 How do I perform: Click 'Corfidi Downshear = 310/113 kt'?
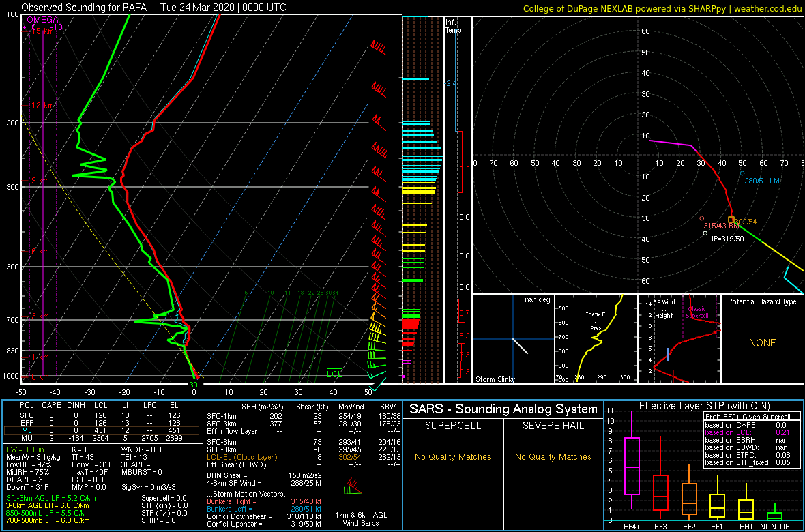pyautogui.click(x=265, y=516)
